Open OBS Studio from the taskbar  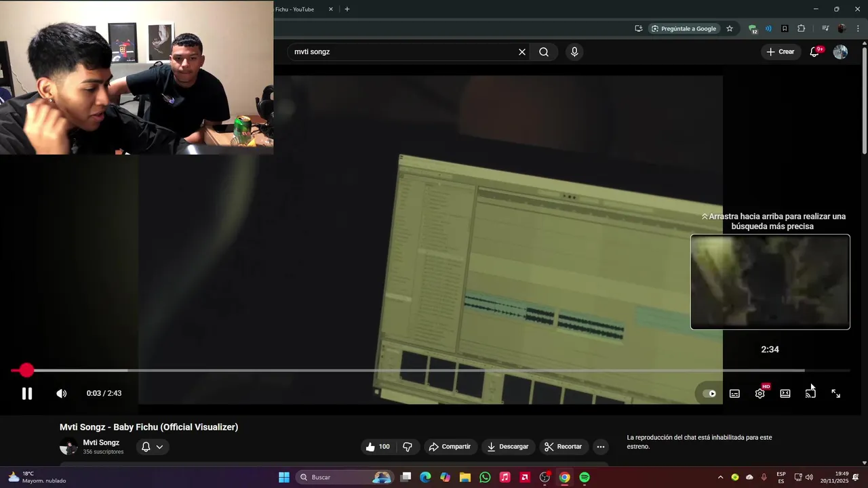point(545,477)
